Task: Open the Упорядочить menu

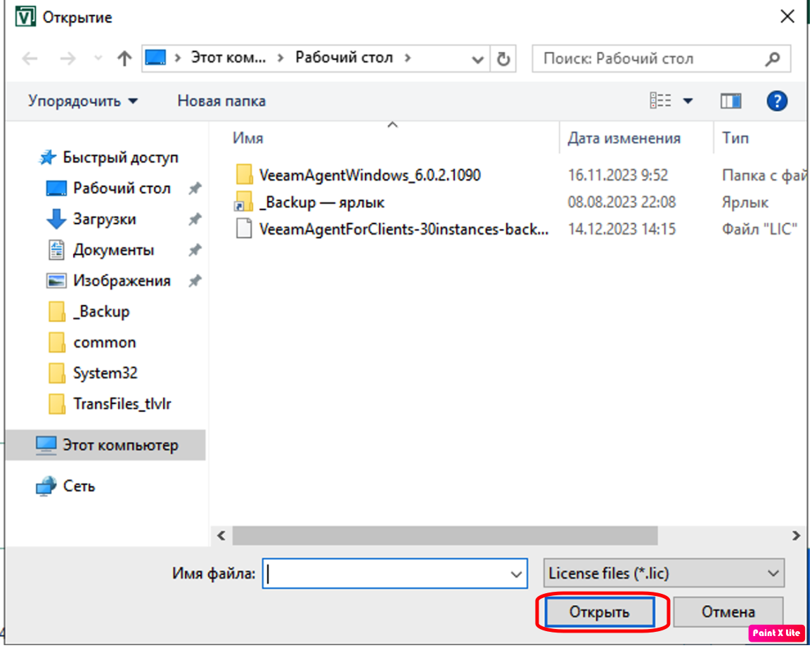Action: tap(83, 101)
